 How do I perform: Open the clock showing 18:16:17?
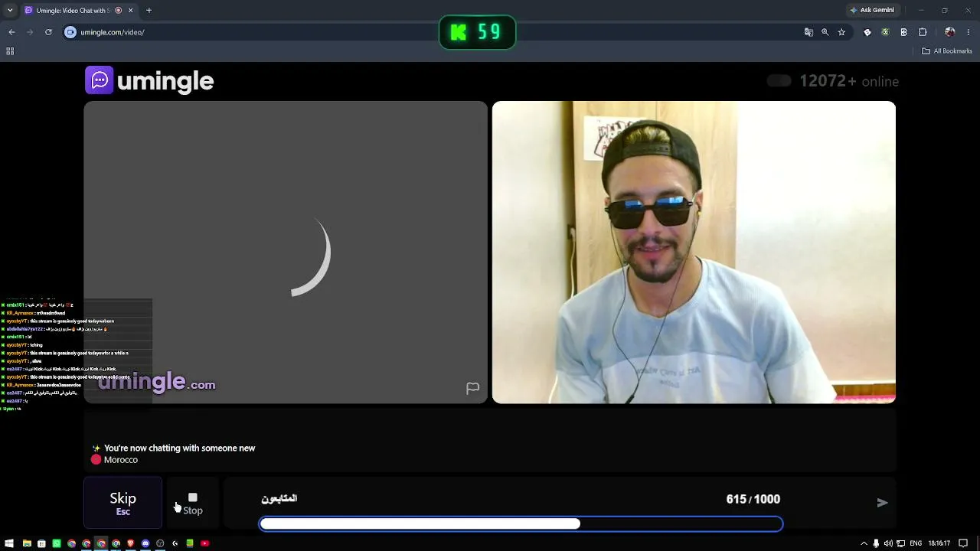[x=939, y=543]
